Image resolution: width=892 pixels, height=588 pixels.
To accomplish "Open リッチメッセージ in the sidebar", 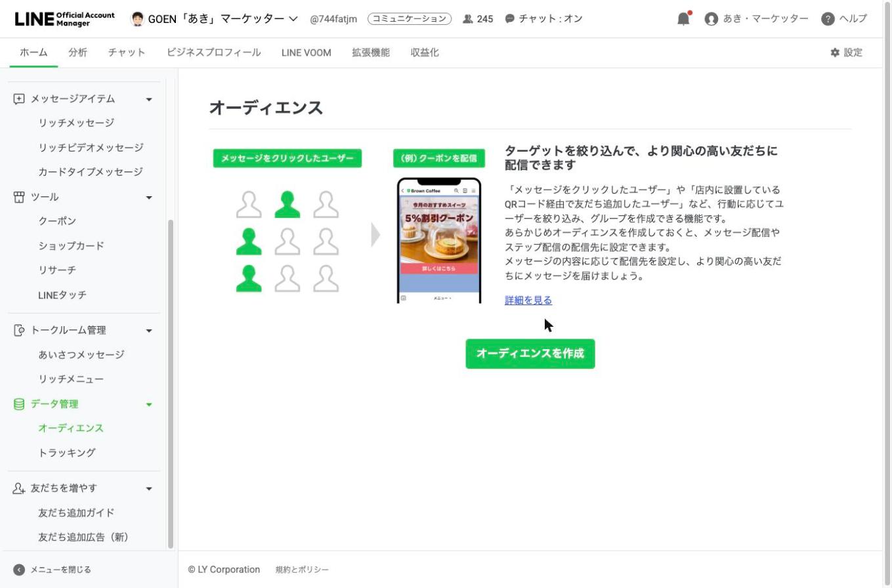I will (x=76, y=123).
